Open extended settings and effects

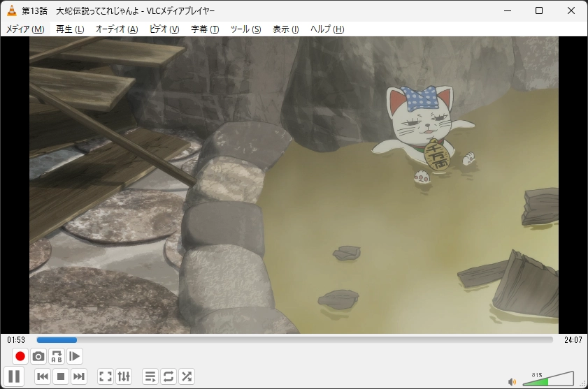pyautogui.click(x=124, y=377)
